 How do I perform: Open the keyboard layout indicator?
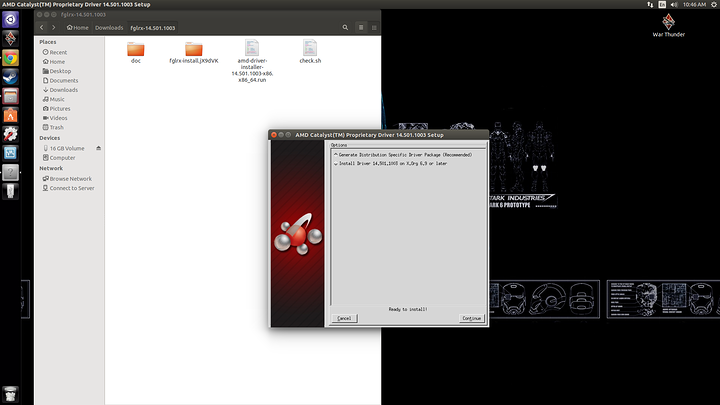click(662, 5)
